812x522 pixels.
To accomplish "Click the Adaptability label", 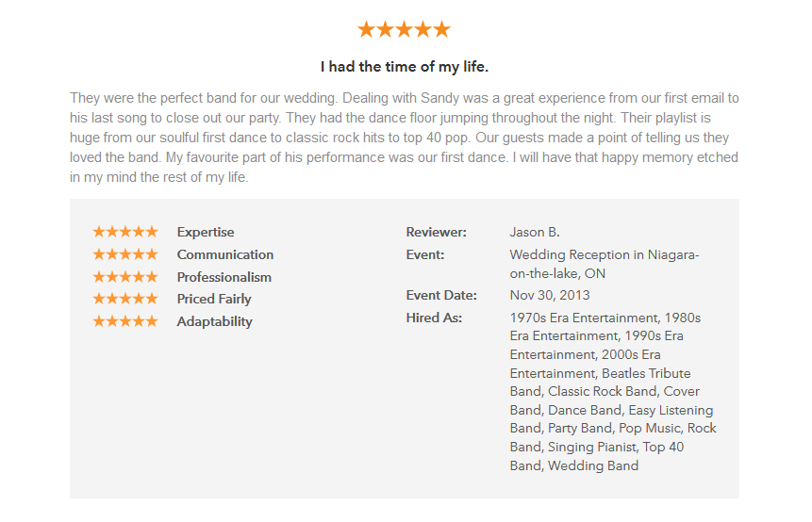I will pyautogui.click(x=214, y=322).
